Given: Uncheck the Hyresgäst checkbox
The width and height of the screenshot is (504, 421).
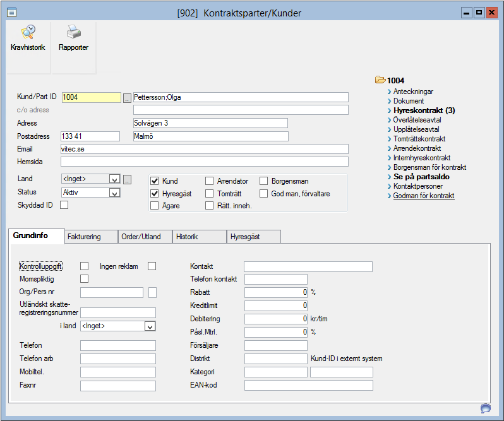Looking at the screenshot, I should (x=155, y=194).
